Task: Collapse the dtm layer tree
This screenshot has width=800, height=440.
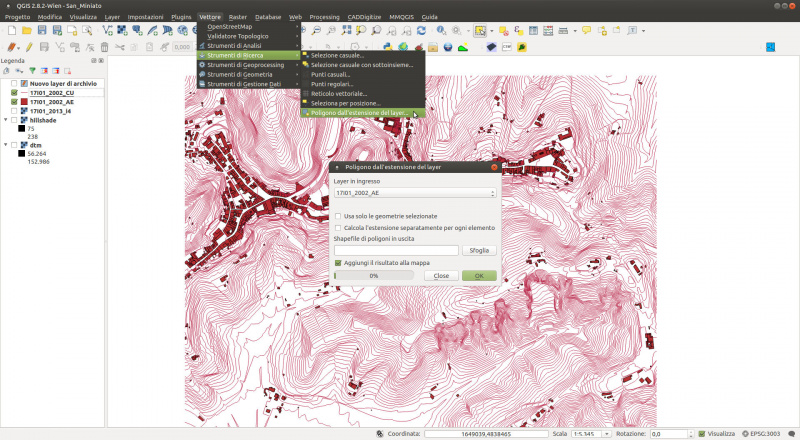Action: (6, 145)
